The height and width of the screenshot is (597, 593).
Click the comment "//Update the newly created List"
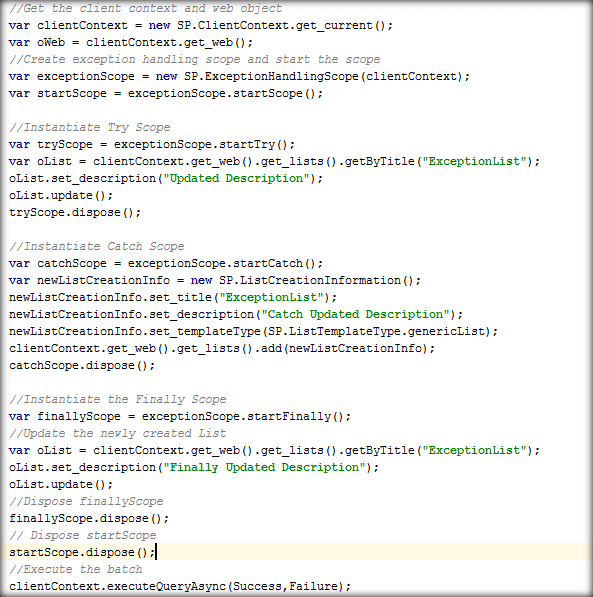click(117, 433)
